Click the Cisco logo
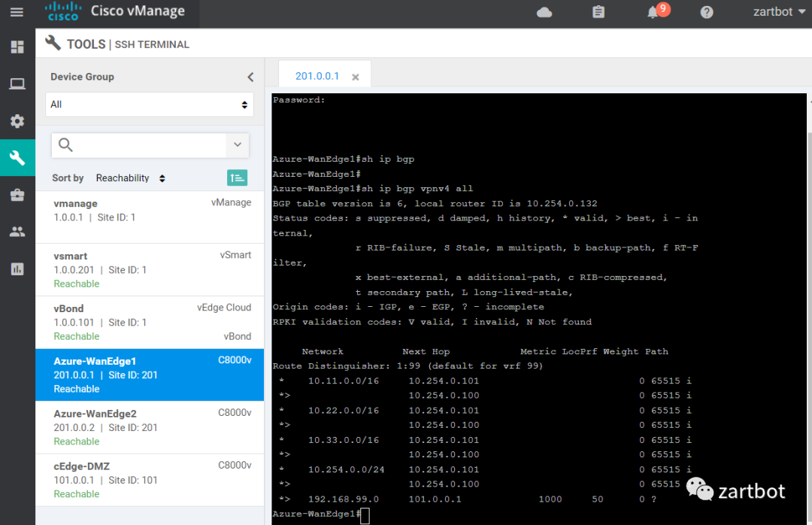This screenshot has height=525, width=812. 63,11
